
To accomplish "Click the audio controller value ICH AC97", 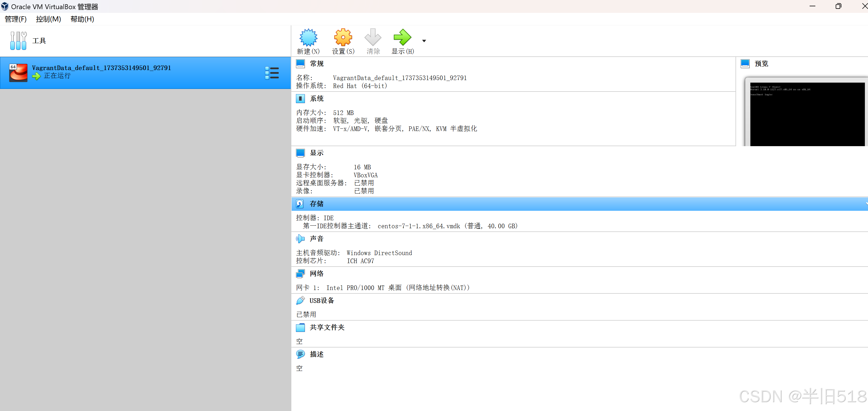I will click(x=360, y=261).
